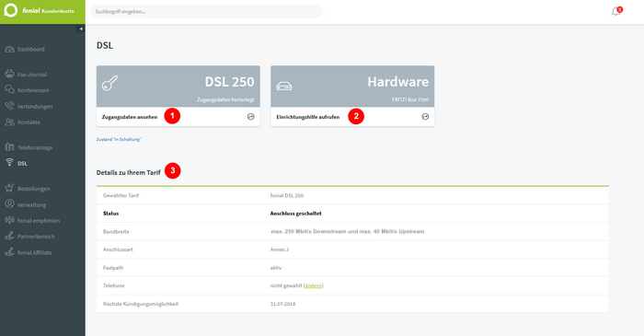Image resolution: width=644 pixels, height=336 pixels.
Task: Click 'FRITZ! Box 7590' subtitle text
Action: 410,99
